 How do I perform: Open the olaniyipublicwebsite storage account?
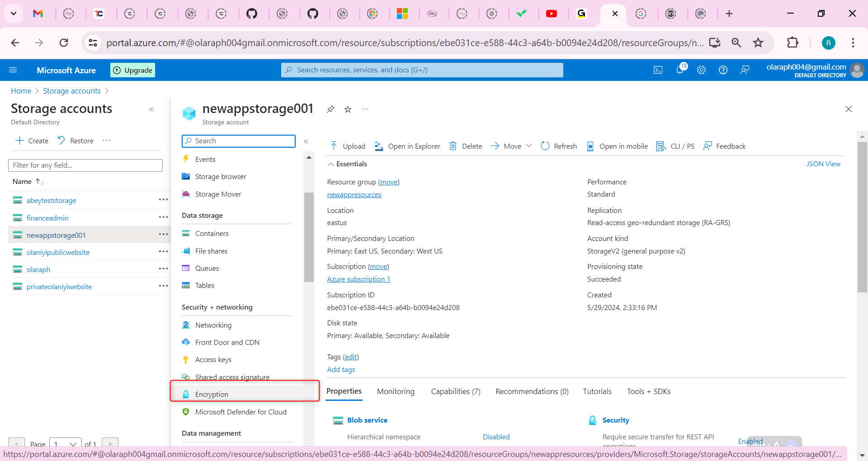58,253
